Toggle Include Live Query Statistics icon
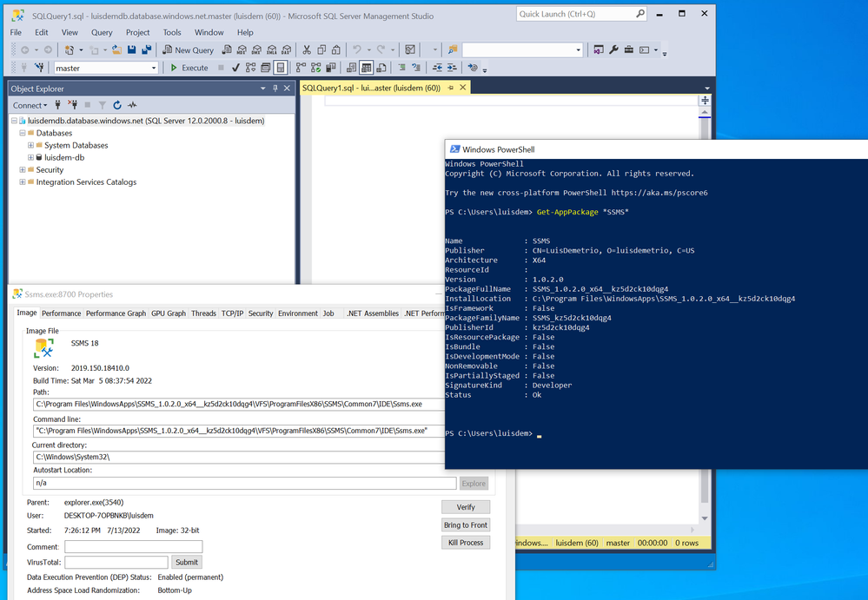This screenshot has height=600, width=868. (315, 68)
